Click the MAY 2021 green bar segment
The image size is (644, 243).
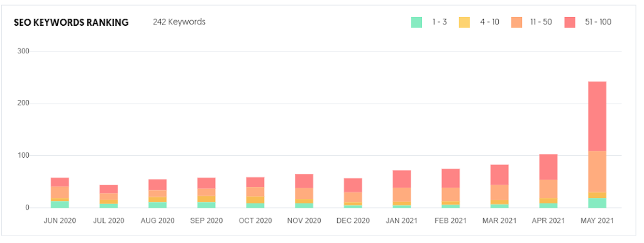click(597, 203)
